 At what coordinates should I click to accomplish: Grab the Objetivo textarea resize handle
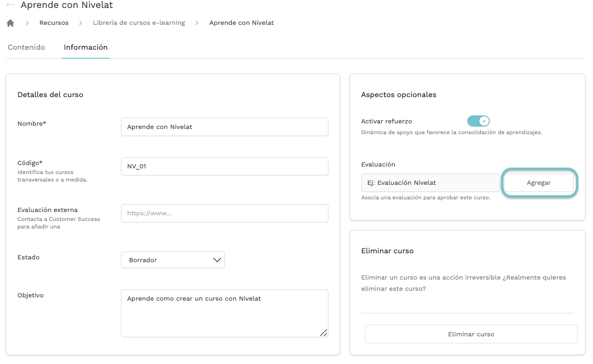[324, 333]
